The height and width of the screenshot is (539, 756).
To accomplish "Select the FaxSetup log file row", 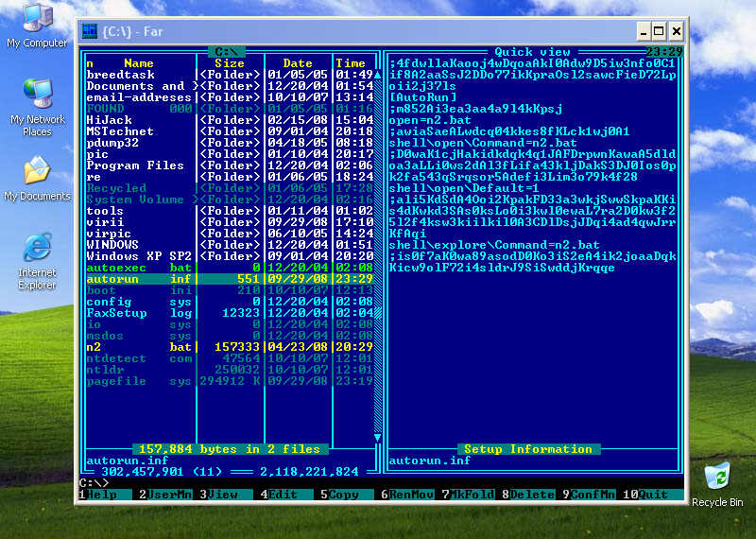I will tap(230, 313).
